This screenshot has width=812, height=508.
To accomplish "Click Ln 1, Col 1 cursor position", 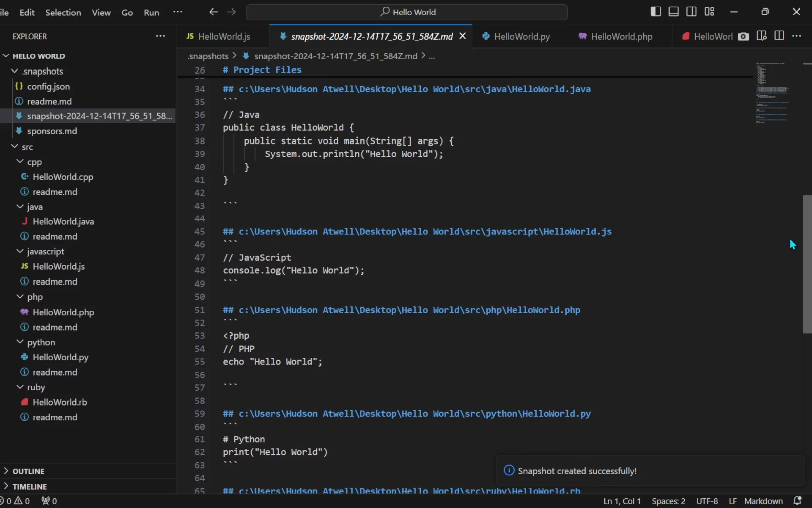I will (622, 501).
